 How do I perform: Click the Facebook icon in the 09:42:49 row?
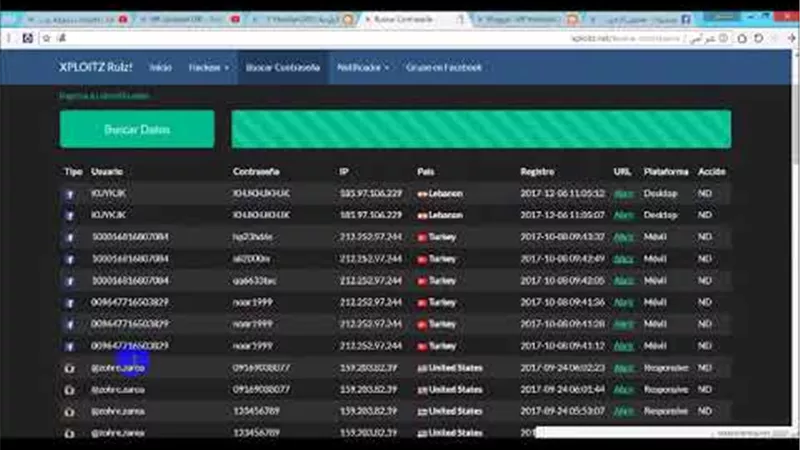coord(70,259)
